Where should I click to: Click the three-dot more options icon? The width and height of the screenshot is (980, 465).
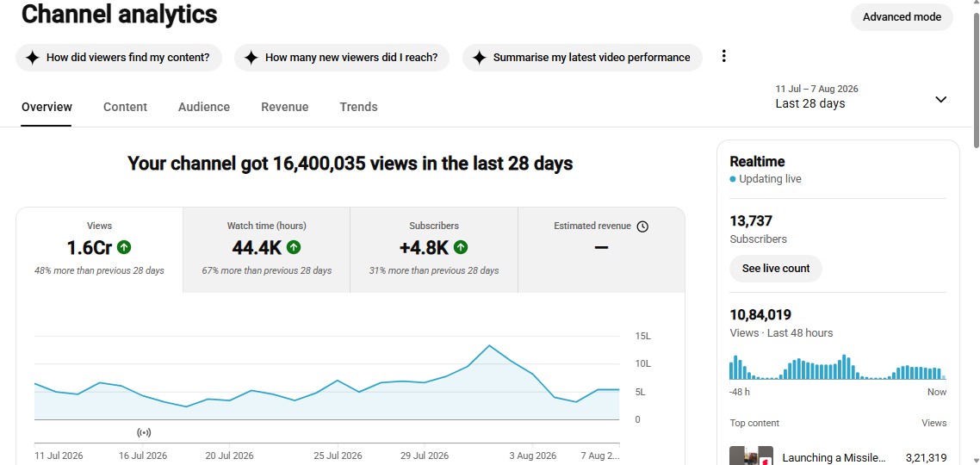pos(723,56)
